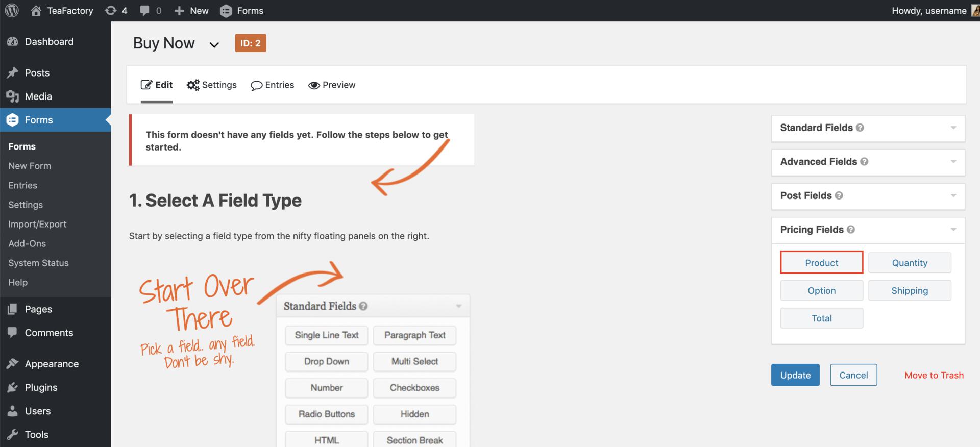980x447 pixels.
Task: Expand the Post Fields panel arrow
Action: tap(953, 196)
